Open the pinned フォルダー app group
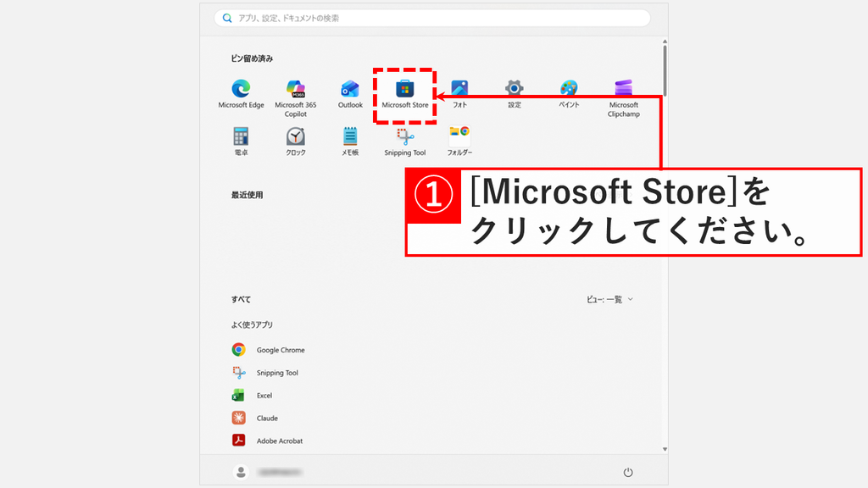 coord(459,141)
